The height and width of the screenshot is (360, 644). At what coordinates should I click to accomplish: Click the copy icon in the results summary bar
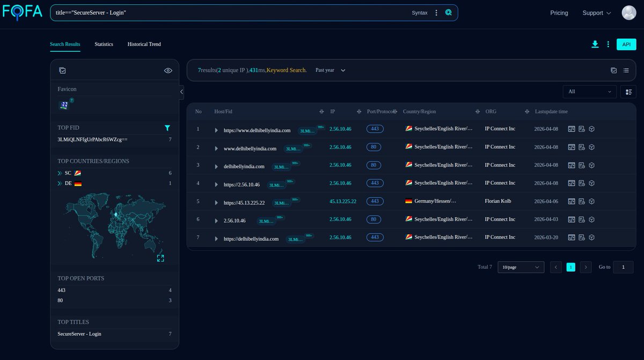click(x=614, y=70)
